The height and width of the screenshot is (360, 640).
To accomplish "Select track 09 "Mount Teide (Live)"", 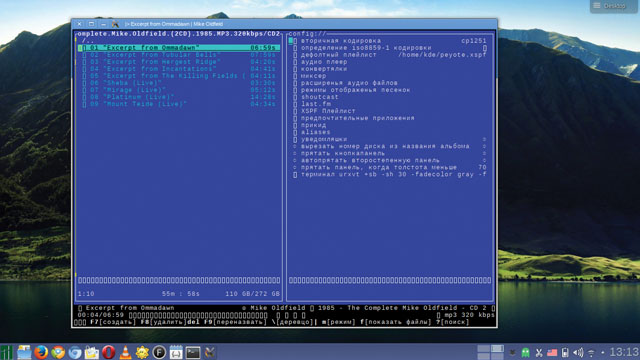I will tap(179, 104).
